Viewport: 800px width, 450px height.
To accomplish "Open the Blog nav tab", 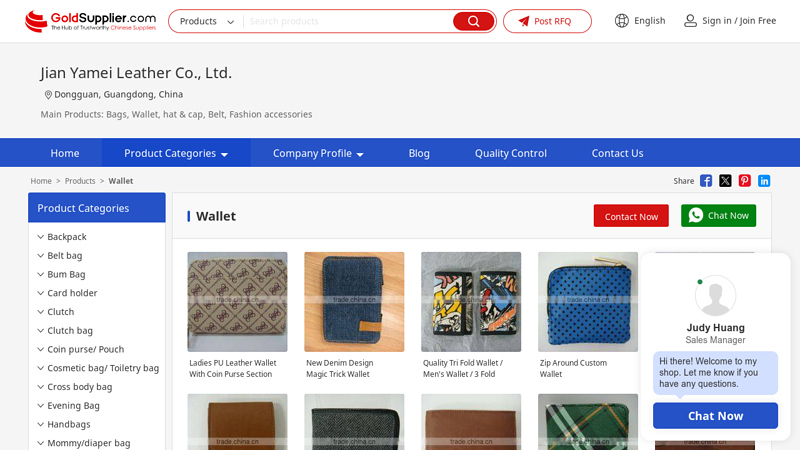I will pos(419,153).
